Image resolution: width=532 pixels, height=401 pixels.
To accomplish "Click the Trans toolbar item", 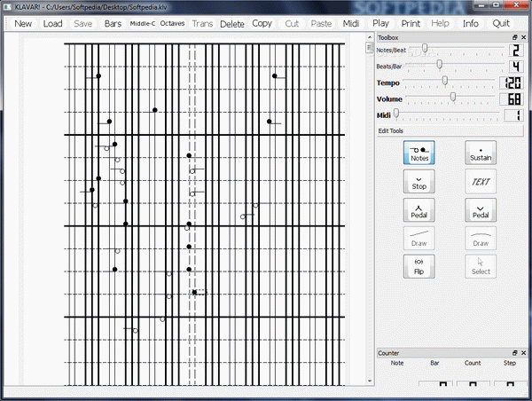I will click(x=202, y=23).
